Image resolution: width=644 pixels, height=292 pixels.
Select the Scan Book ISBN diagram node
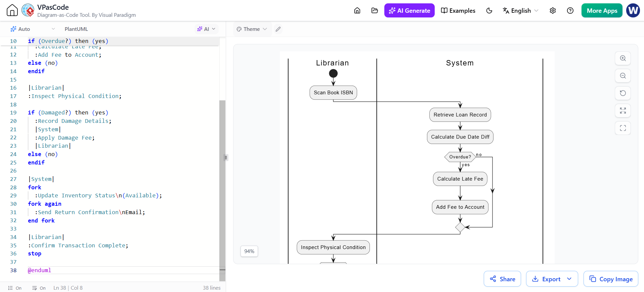(333, 93)
